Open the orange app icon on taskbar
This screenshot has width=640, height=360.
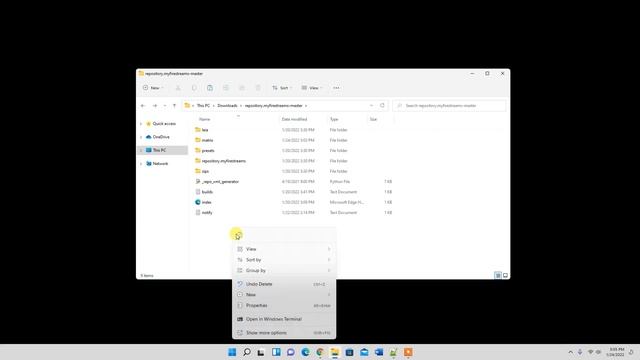(408, 352)
